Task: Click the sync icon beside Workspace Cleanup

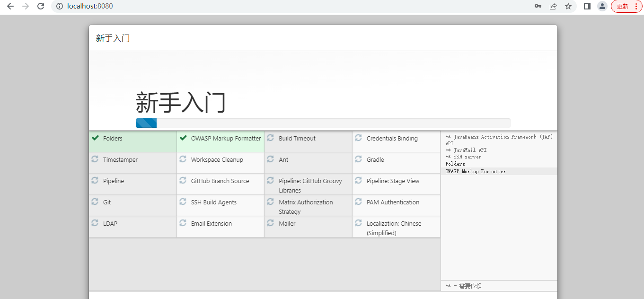Action: [x=183, y=159]
